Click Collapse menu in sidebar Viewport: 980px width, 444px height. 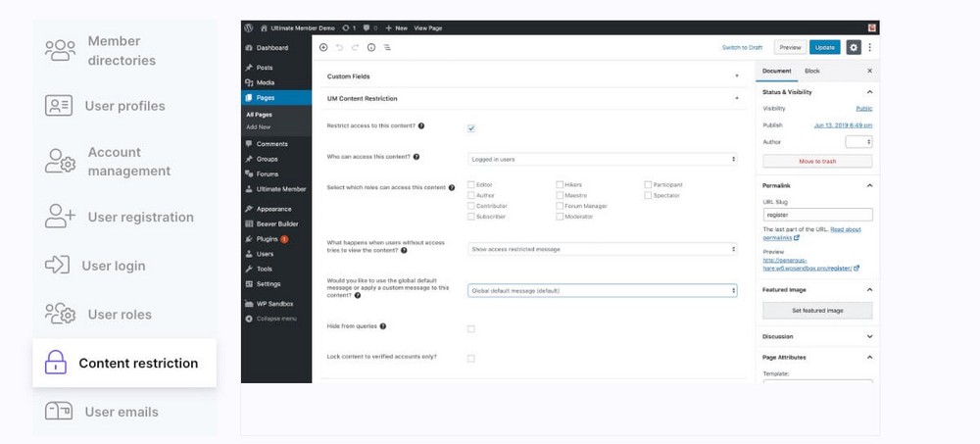[x=276, y=319]
